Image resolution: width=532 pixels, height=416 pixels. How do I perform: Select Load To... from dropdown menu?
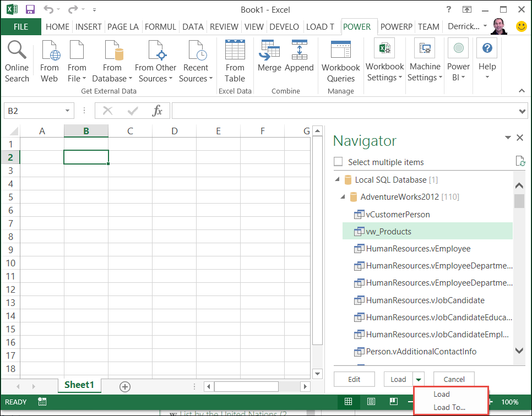449,407
